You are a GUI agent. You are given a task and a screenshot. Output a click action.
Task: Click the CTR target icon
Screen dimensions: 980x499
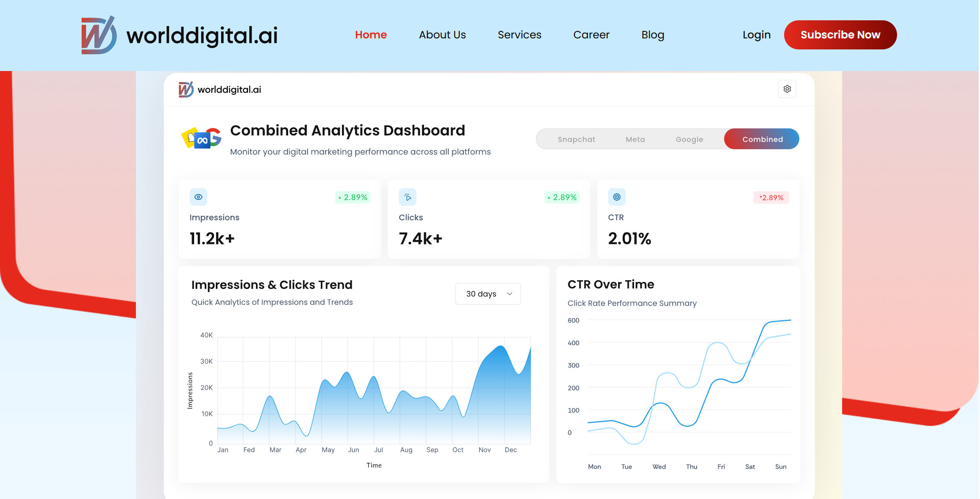pos(616,197)
